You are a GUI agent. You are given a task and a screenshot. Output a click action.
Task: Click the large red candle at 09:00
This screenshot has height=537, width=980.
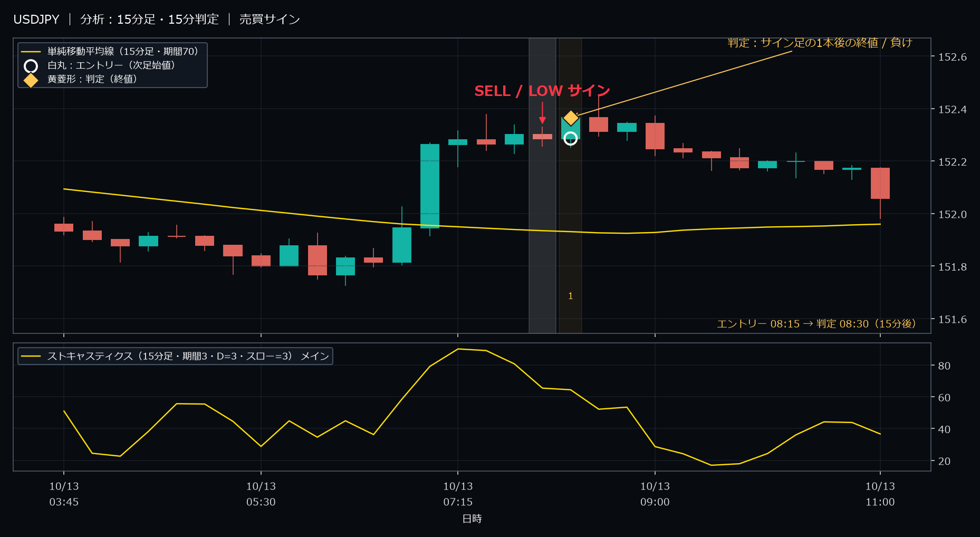pos(655,136)
